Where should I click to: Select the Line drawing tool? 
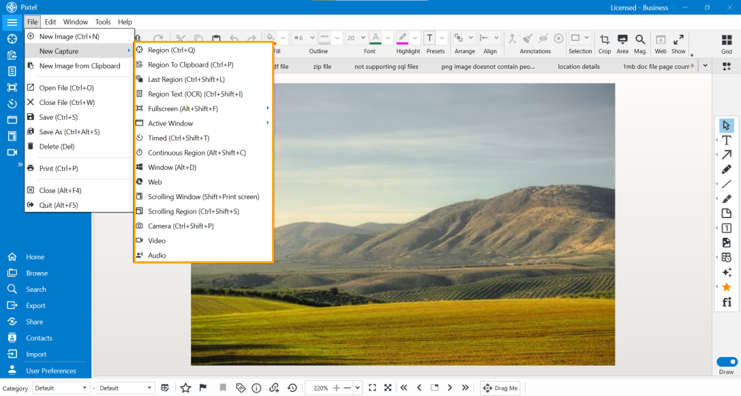tap(726, 184)
